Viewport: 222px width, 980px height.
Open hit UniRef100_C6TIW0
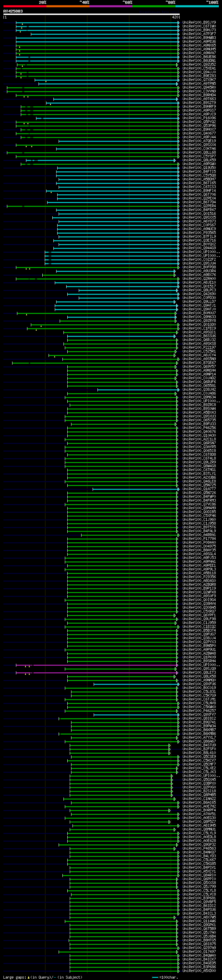199,26
